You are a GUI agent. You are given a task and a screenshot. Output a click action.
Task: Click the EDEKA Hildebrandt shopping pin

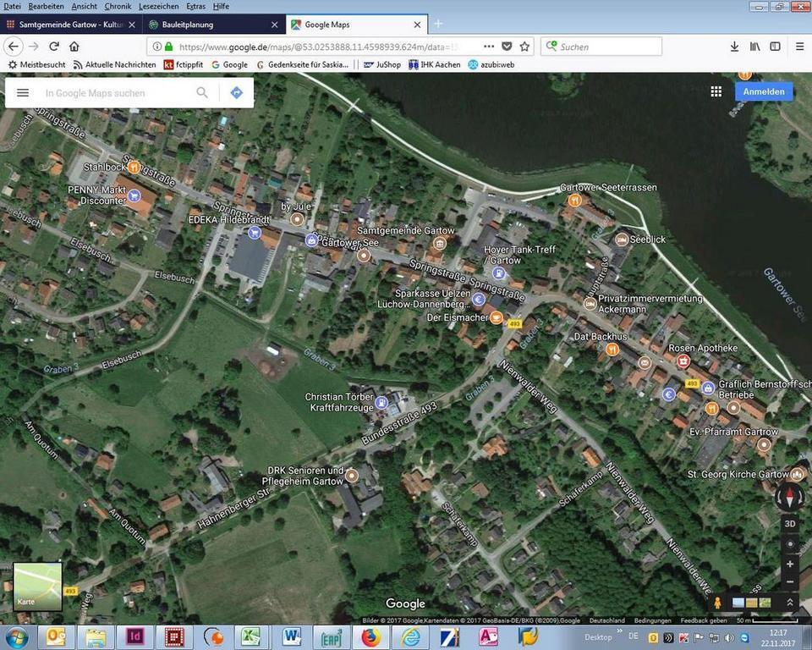(255, 233)
